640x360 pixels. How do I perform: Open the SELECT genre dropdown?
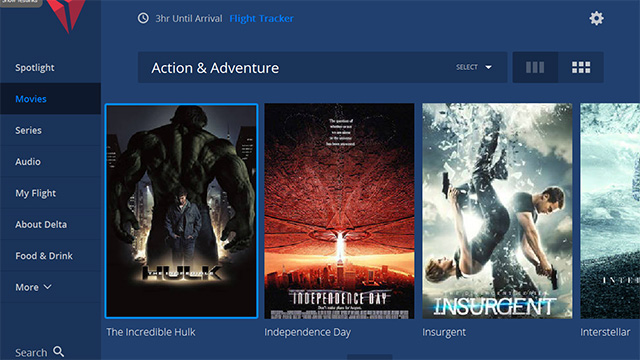[474, 67]
